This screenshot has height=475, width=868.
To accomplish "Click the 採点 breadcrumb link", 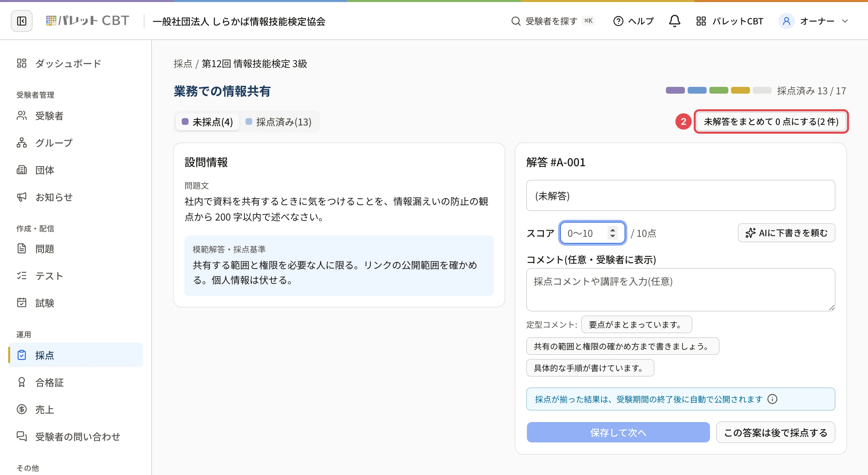I will point(183,64).
